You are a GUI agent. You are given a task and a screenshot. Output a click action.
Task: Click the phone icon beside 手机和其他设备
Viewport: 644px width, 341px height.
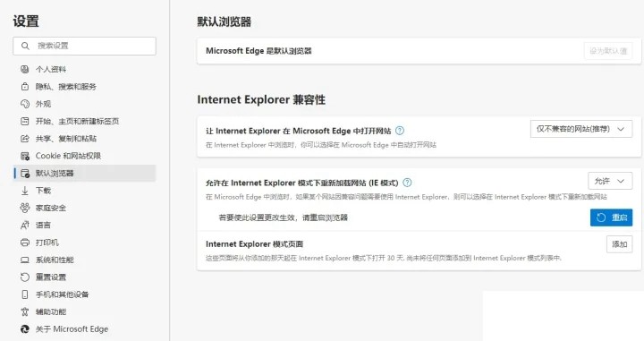(x=25, y=294)
